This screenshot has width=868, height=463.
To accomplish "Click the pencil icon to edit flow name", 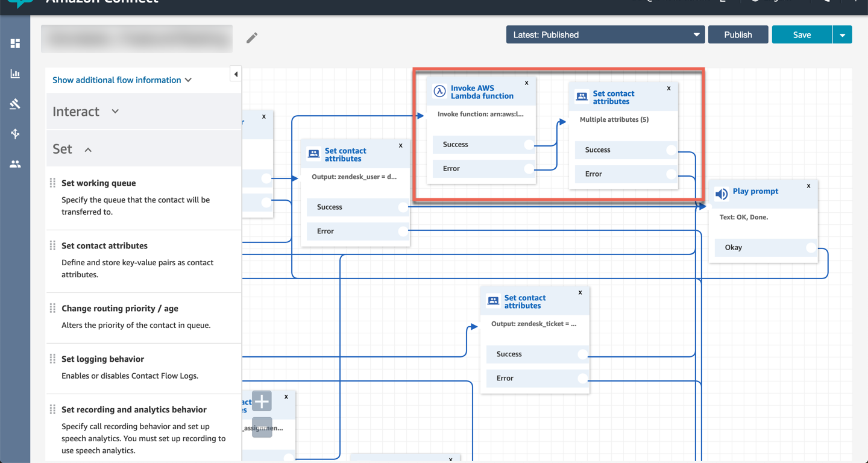I will (252, 38).
